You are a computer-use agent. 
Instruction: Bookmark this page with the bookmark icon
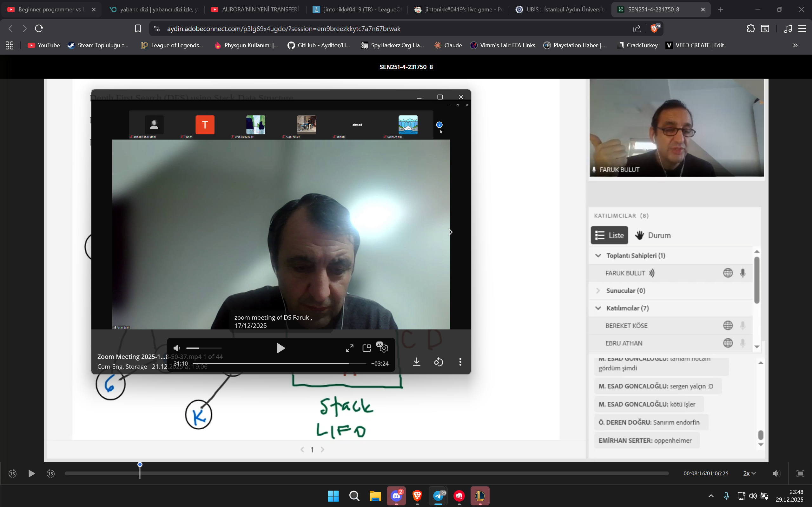[x=138, y=29]
